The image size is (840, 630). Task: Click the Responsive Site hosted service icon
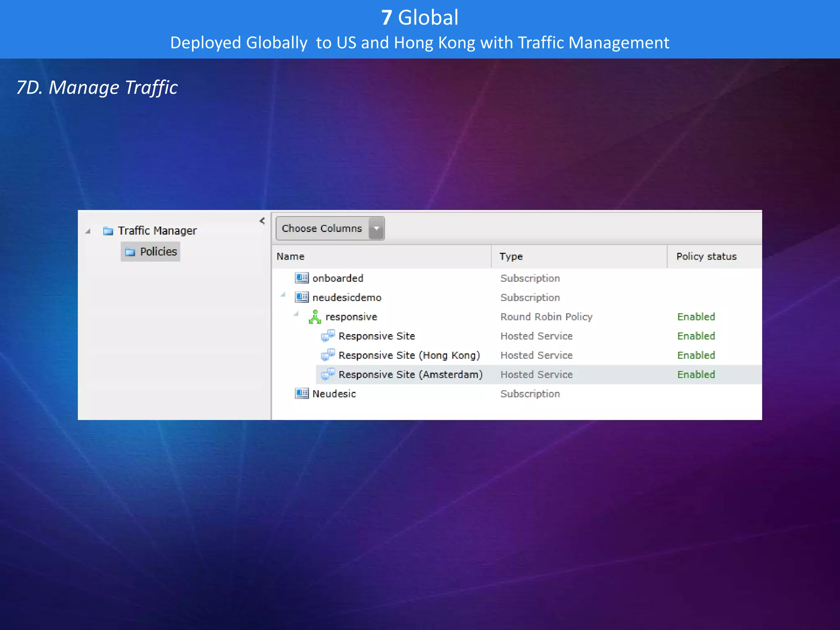click(328, 336)
